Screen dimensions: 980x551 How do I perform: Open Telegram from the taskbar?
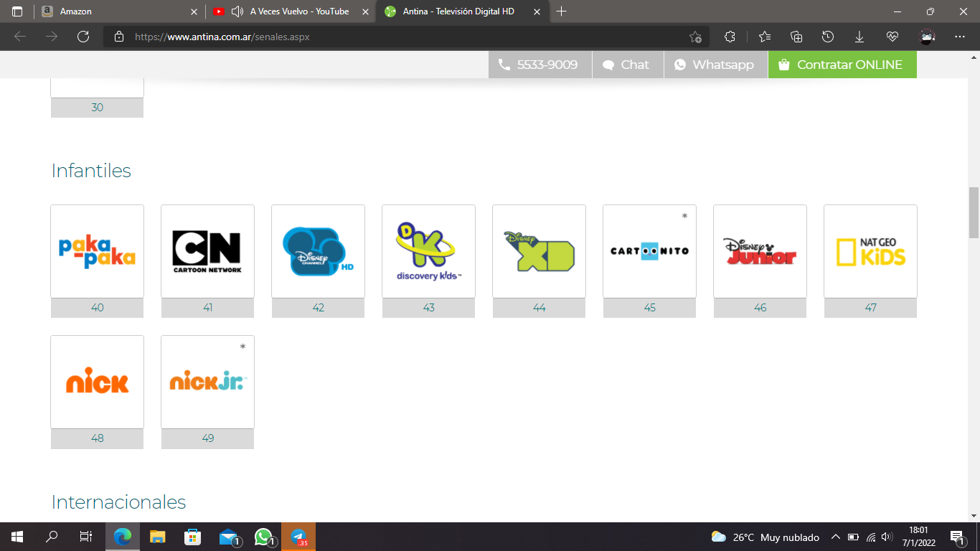[x=298, y=537]
